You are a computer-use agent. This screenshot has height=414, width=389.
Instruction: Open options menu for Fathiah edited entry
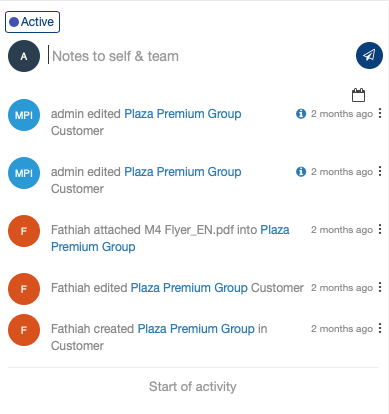(x=380, y=287)
